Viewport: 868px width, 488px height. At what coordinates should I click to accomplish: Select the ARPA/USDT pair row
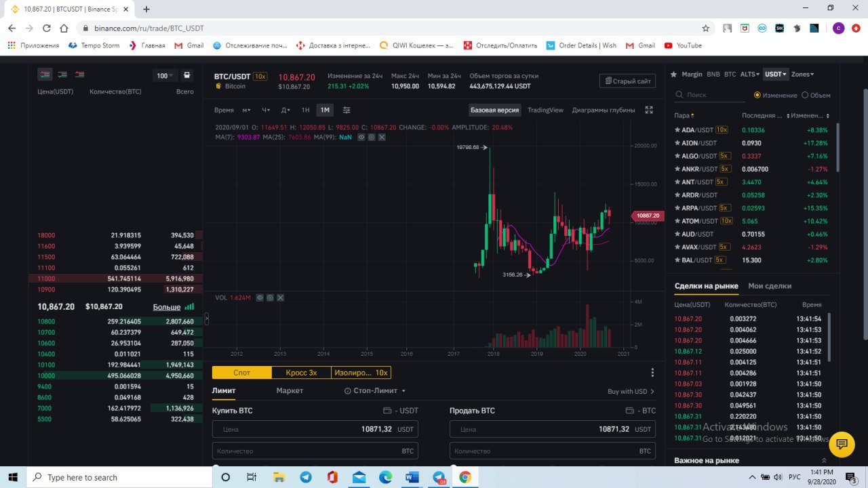coord(752,208)
